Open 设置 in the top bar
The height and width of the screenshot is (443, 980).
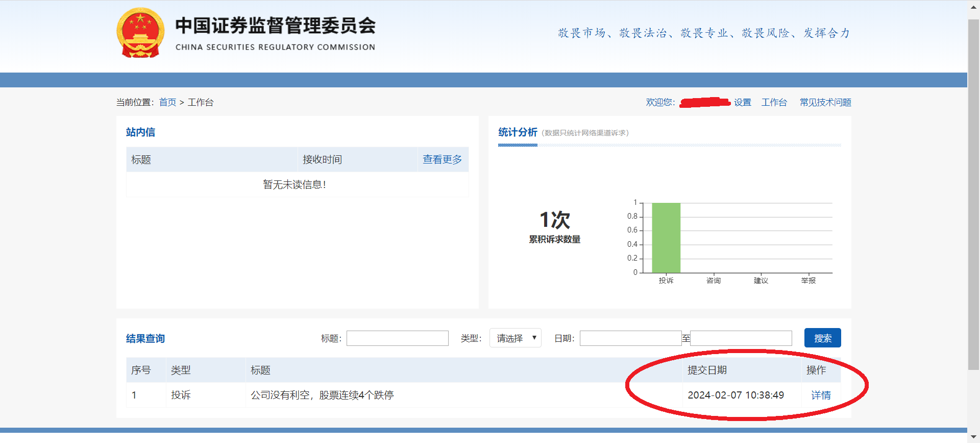[742, 102]
